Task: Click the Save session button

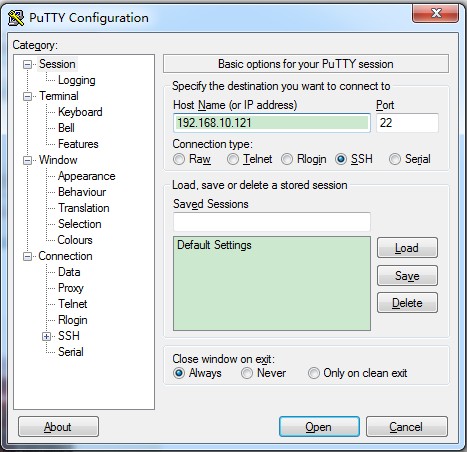Action: [x=407, y=276]
